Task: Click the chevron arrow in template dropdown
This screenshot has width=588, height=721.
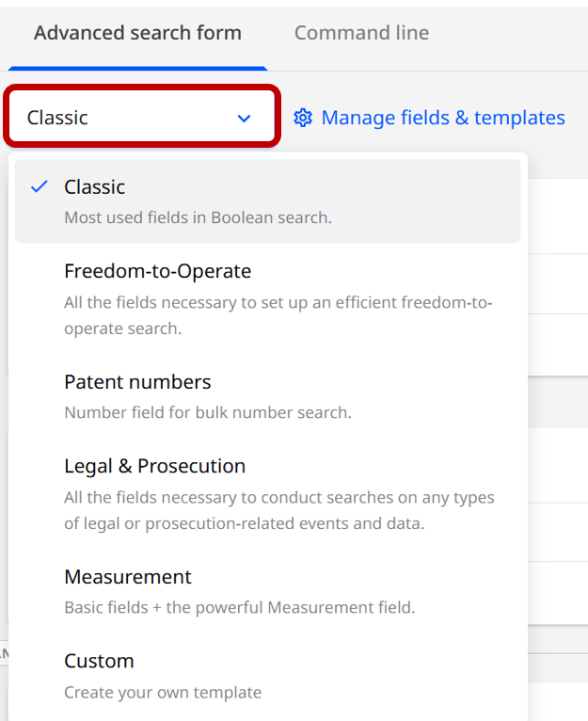Action: click(245, 119)
